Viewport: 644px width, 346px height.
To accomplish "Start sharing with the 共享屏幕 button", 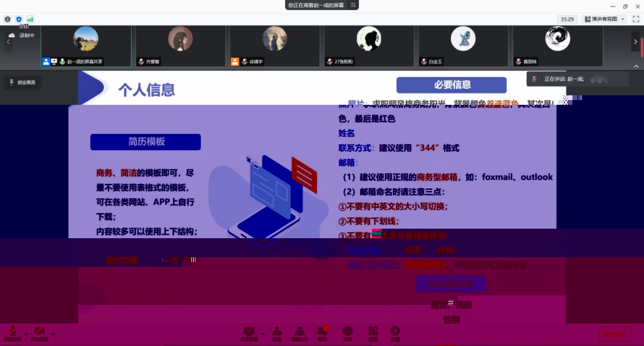I will 249,333.
